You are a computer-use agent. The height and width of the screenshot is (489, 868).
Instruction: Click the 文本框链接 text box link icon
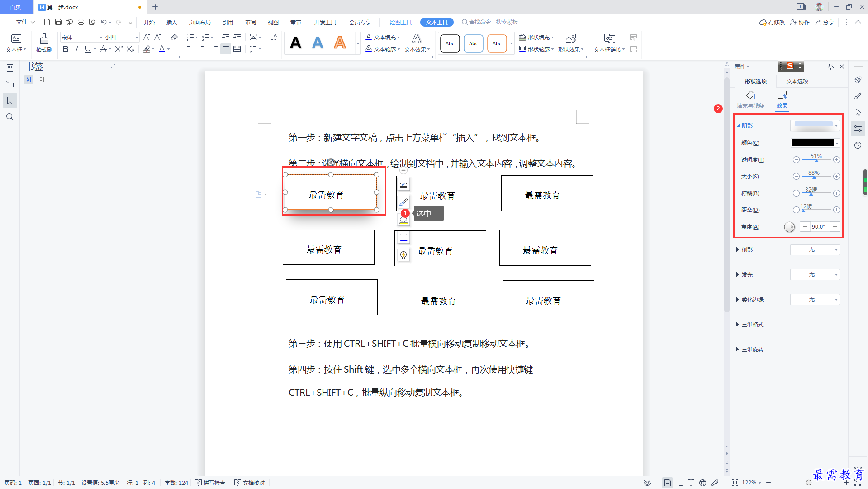pos(609,43)
